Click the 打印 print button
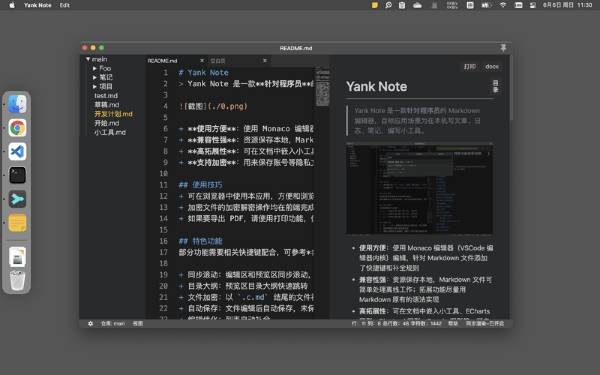Screen dimensions: 600x375 point(470,67)
